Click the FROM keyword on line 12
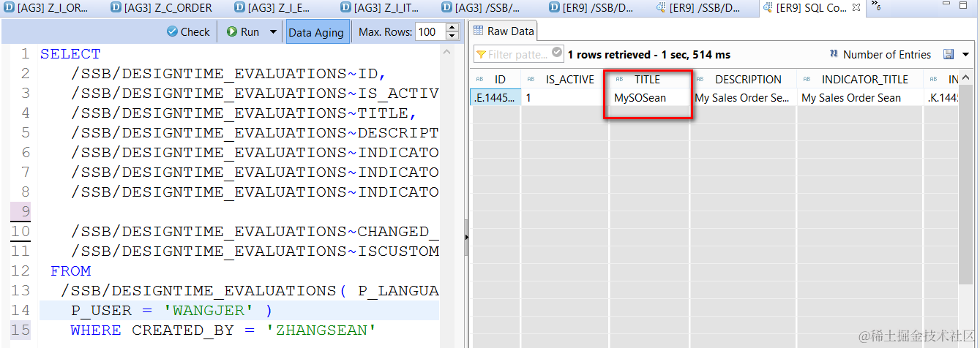The image size is (980, 348). tap(70, 271)
